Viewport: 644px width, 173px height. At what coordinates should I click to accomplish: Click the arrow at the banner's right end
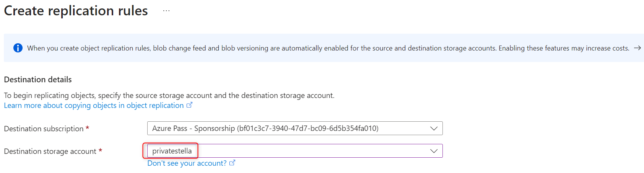[x=637, y=48]
